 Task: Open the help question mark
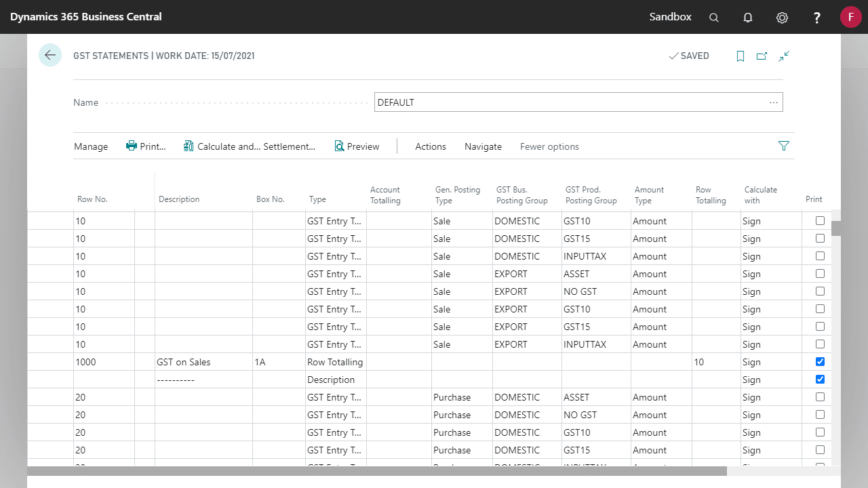pyautogui.click(x=817, y=18)
